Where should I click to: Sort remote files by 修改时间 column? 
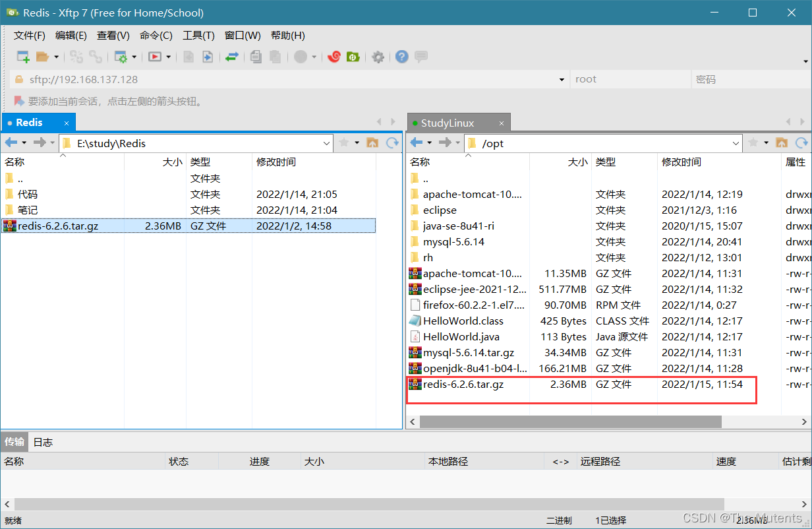point(681,162)
